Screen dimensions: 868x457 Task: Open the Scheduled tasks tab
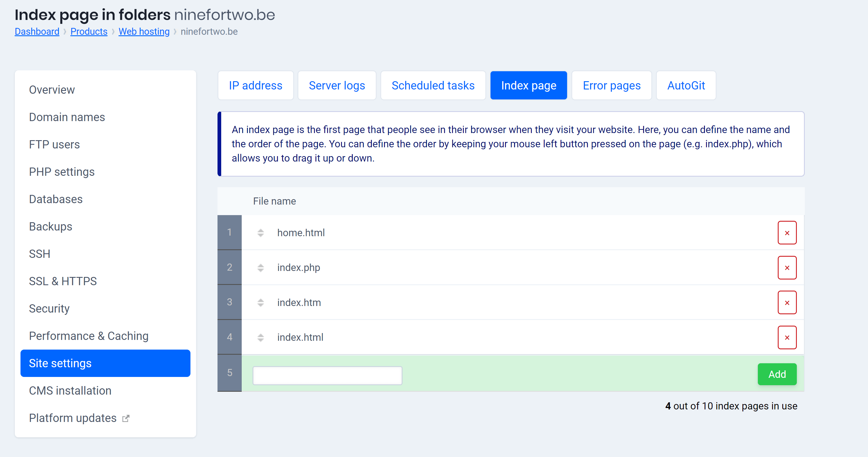(x=433, y=86)
